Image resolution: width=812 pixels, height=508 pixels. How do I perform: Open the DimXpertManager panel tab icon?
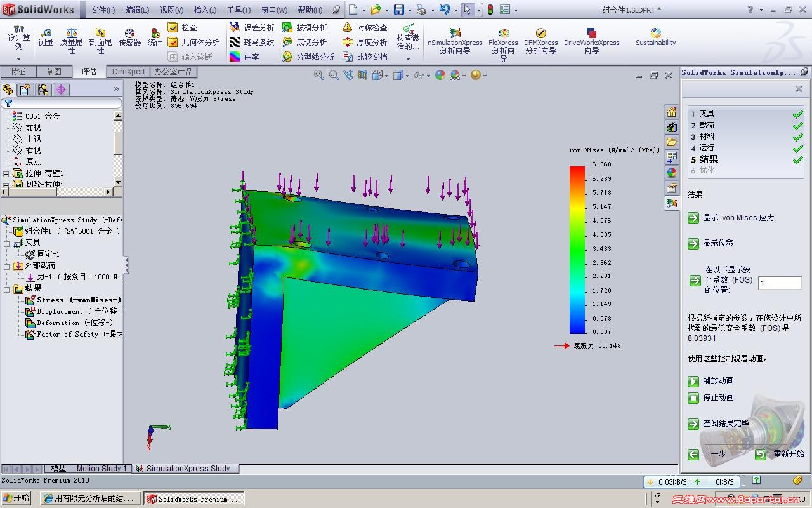61,90
